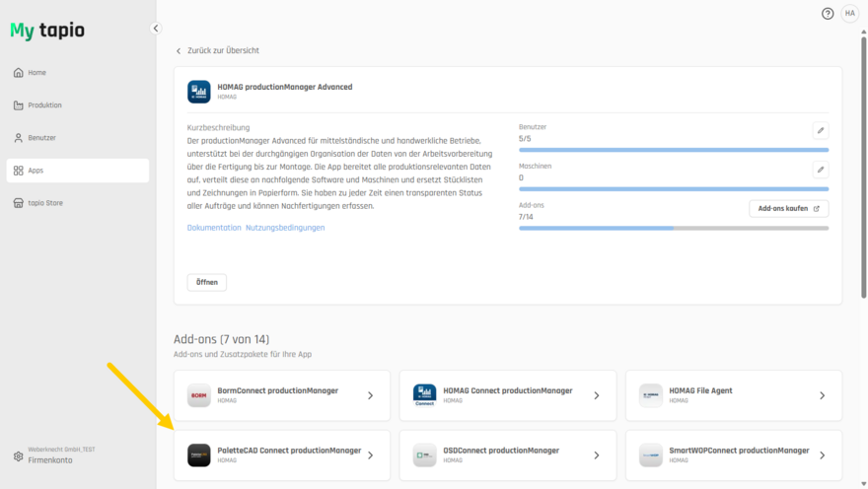The image size is (868, 489).
Task: Click the Add-ons 7/14 progress bar
Action: pyautogui.click(x=674, y=228)
